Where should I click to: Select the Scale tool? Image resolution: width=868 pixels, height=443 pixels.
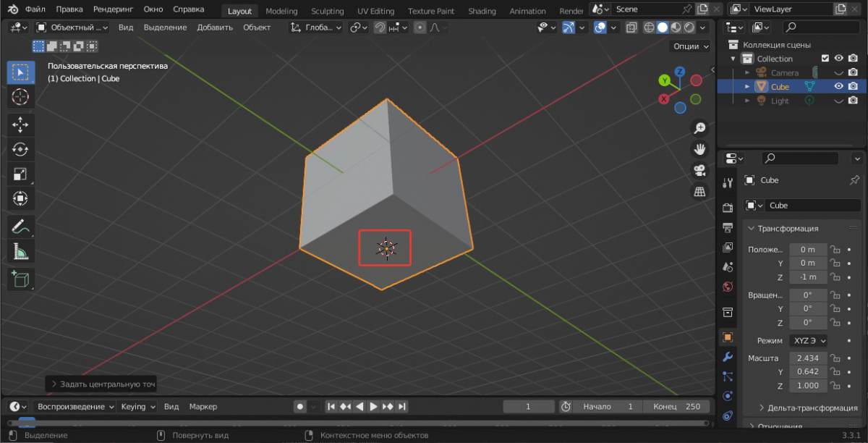click(x=20, y=174)
